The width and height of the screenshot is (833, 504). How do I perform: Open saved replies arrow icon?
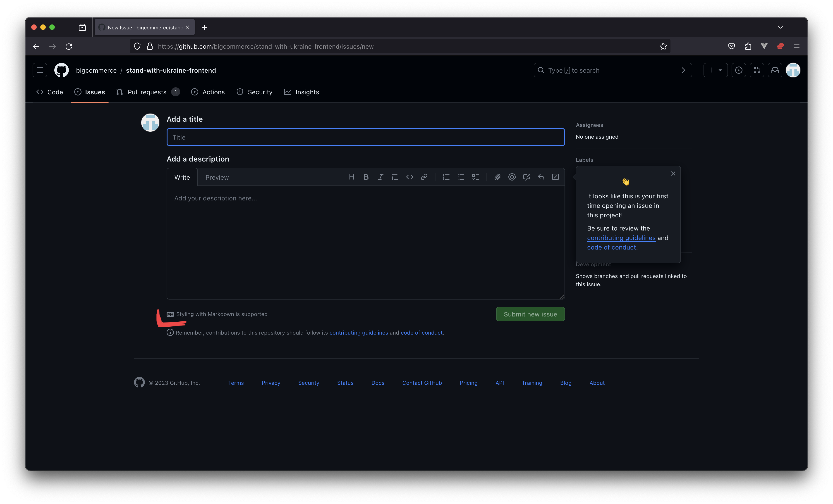[541, 177]
